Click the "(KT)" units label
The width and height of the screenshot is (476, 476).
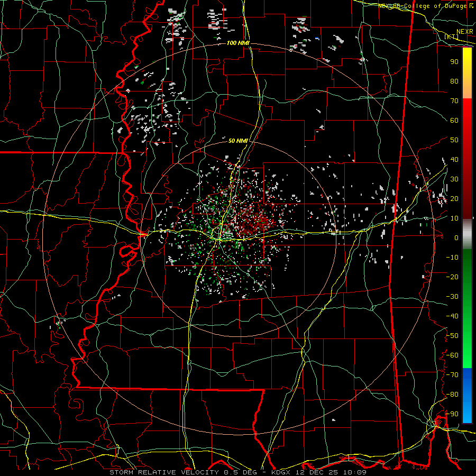coord(452,36)
